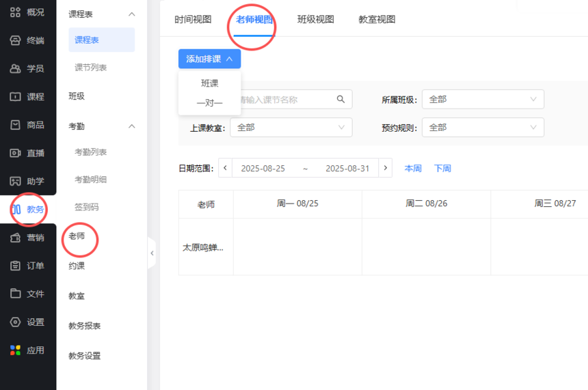Switch to the 教室视图 tab
Viewport: 588px width, 390px height.
[x=377, y=19]
